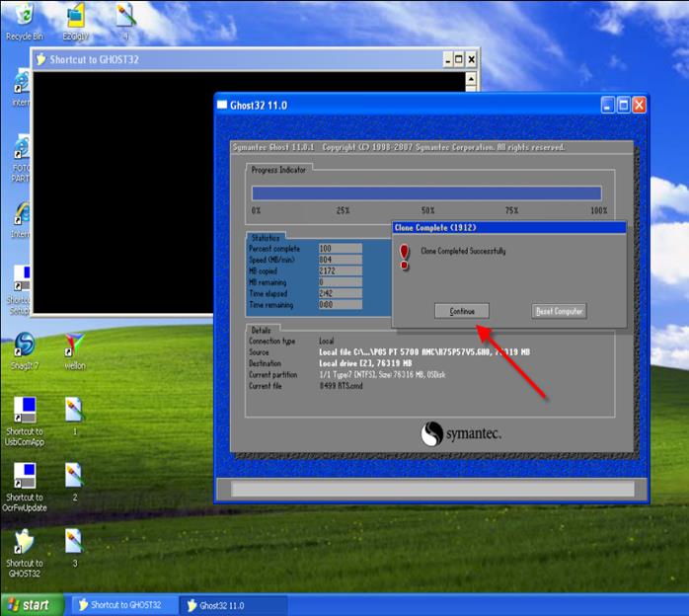Click the empty status field below Symantec panel
Screen dimensions: 689x616
click(432, 489)
